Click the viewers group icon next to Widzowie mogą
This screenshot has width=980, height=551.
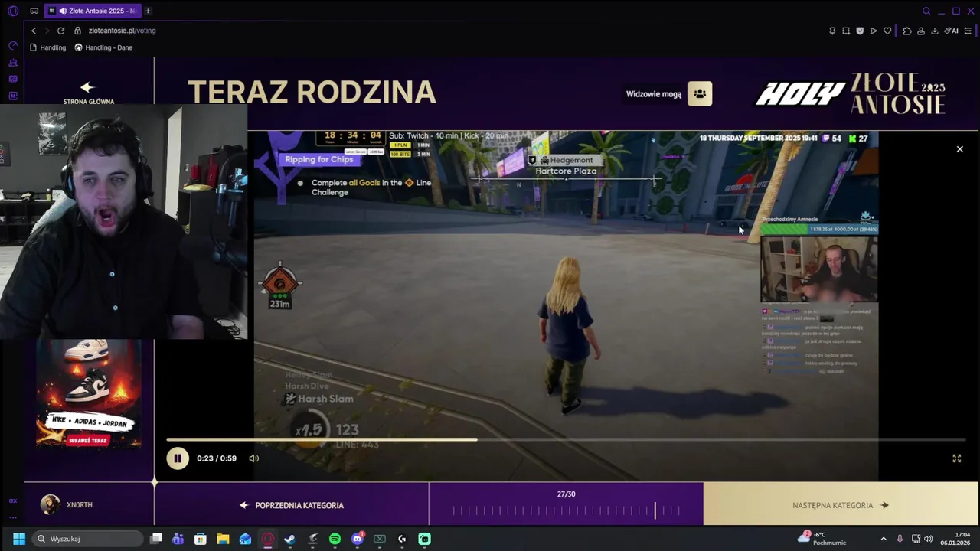(x=700, y=93)
